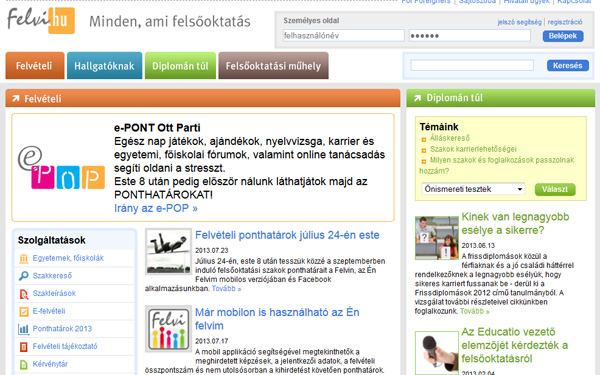Click the Belépek login button
The image size is (600, 375).
(563, 36)
